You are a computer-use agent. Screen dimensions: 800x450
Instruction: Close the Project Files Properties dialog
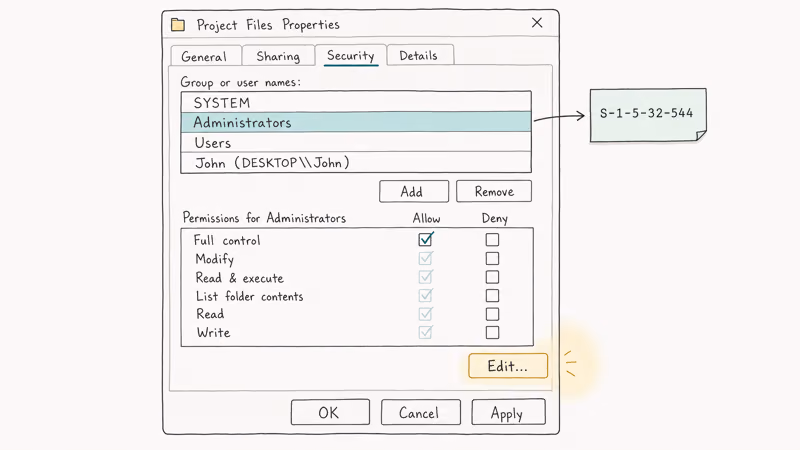pyautogui.click(x=537, y=22)
